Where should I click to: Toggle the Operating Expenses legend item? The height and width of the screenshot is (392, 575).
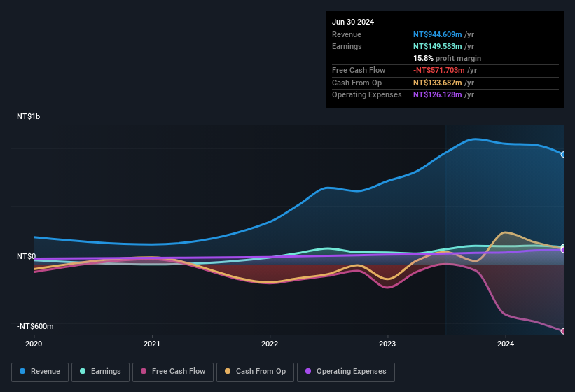346,372
